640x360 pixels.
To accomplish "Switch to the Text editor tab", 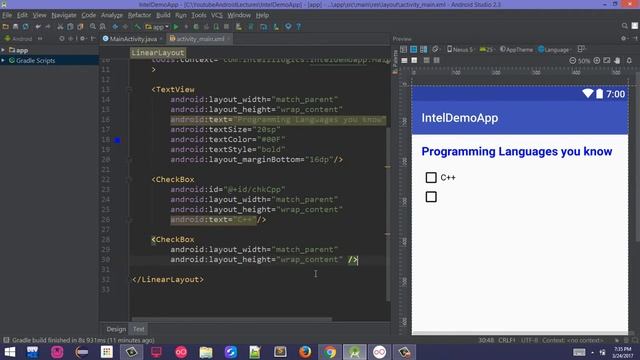I will pyautogui.click(x=139, y=329).
